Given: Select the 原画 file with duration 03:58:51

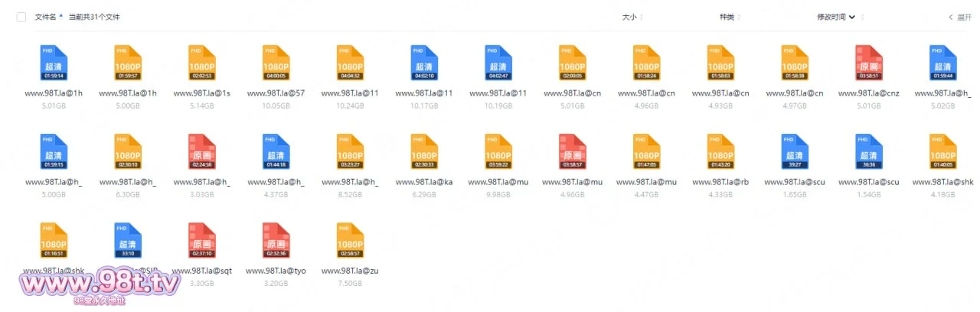Looking at the screenshot, I should [x=870, y=63].
